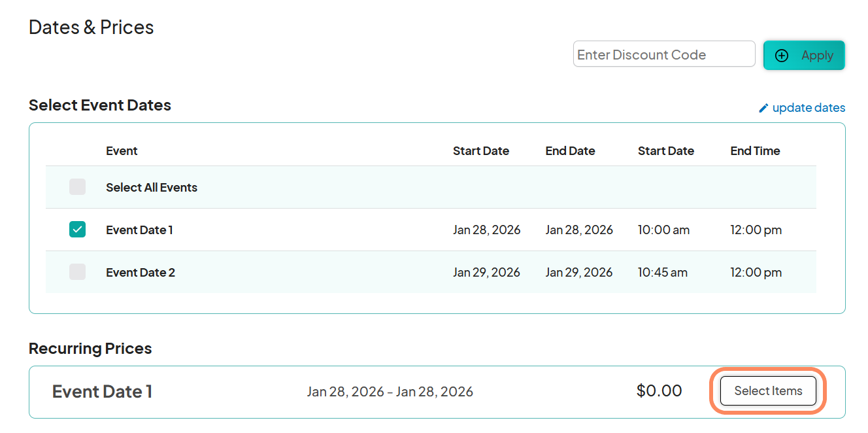Viewport: 868px width, 433px height.
Task: Click the $0.00 price for Event Date 1
Action: pyautogui.click(x=659, y=390)
